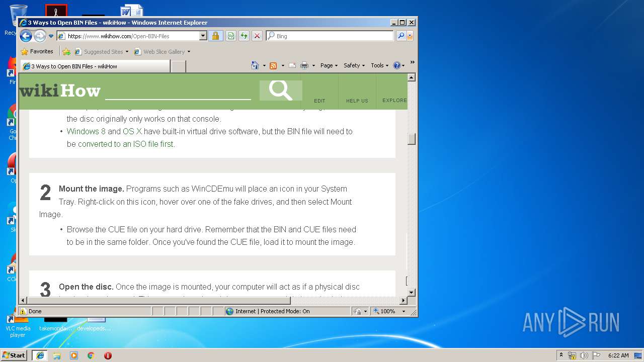Open the Windows Start menu
644x362 pixels.
tap(14, 355)
